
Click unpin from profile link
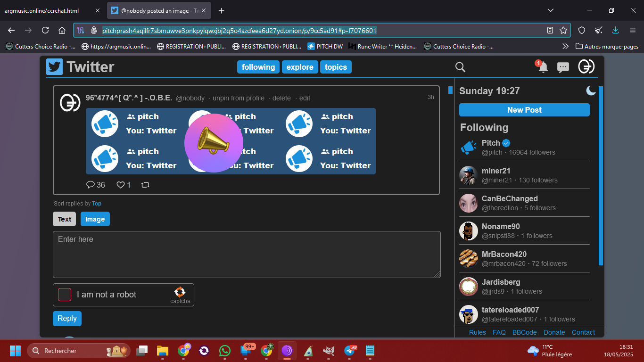(239, 98)
